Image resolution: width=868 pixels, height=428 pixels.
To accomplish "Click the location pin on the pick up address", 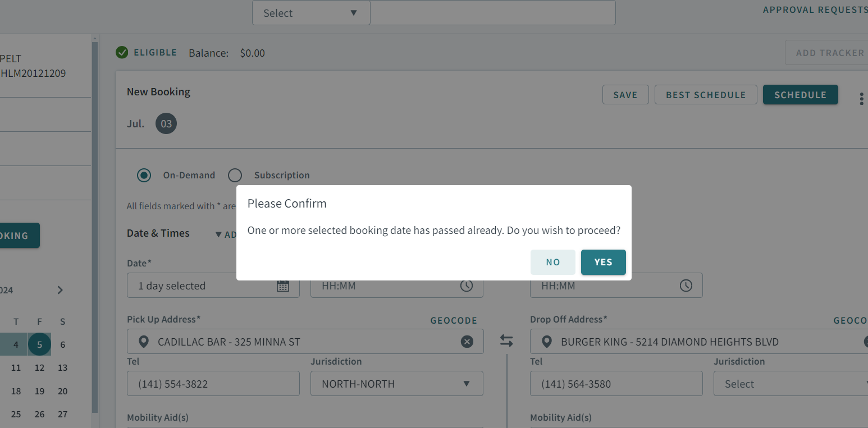I will click(145, 341).
